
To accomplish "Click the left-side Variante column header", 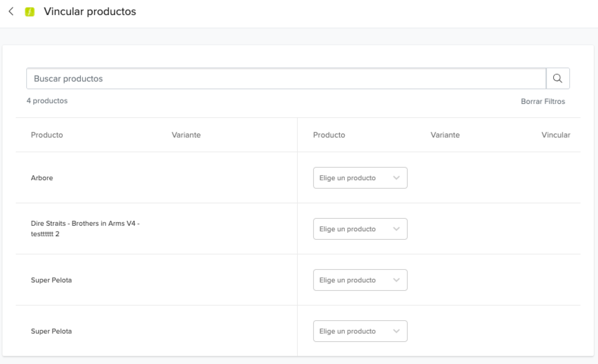I will pyautogui.click(x=186, y=135).
